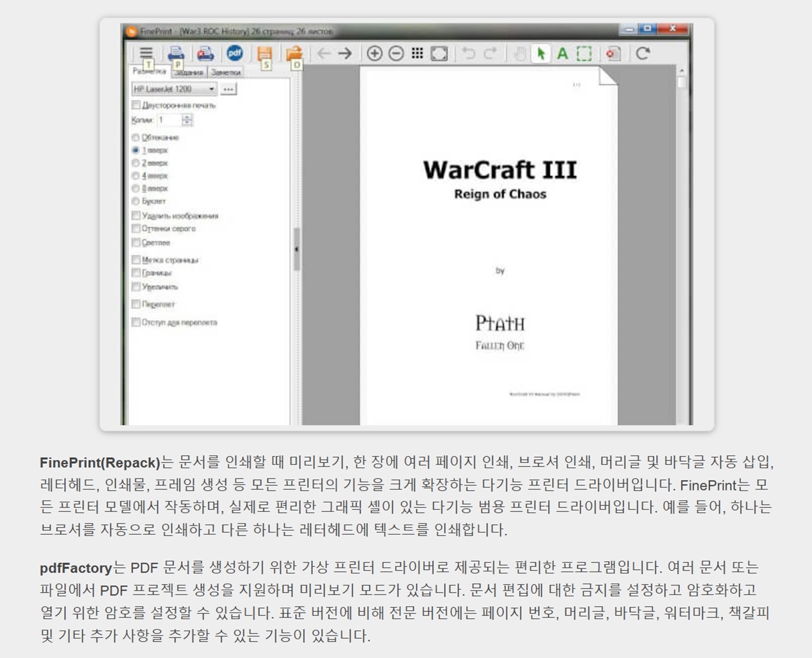
Task: Click the orange floppy Save icon
Action: point(264,53)
